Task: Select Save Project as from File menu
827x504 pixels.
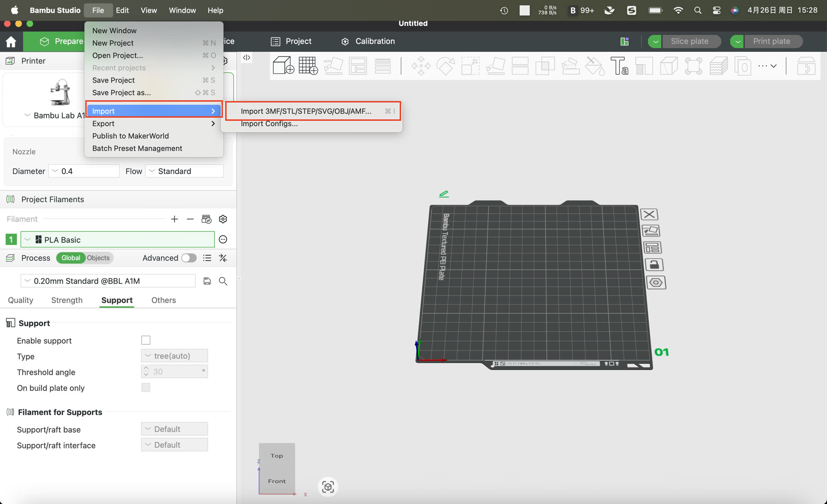Action: point(154,93)
